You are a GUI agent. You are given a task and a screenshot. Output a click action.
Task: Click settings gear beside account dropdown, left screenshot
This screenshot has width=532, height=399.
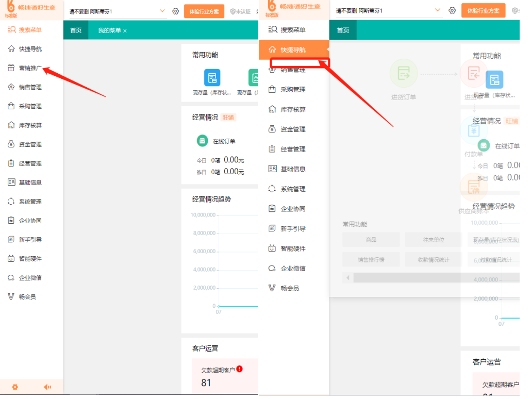pyautogui.click(x=175, y=11)
